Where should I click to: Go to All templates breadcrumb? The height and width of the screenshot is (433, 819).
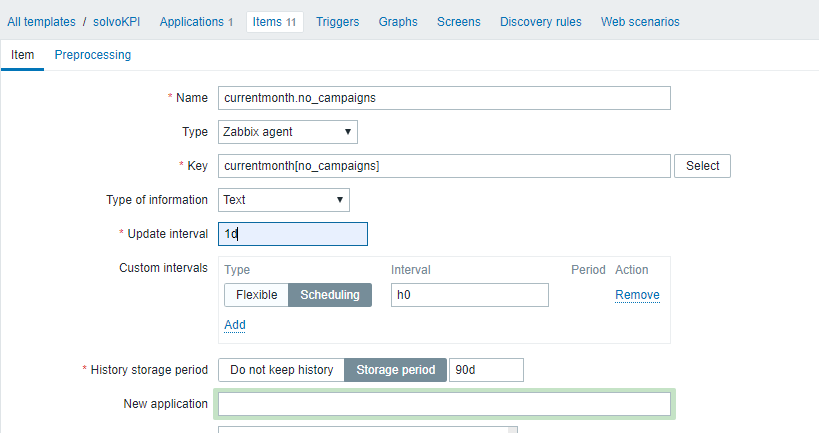point(41,21)
